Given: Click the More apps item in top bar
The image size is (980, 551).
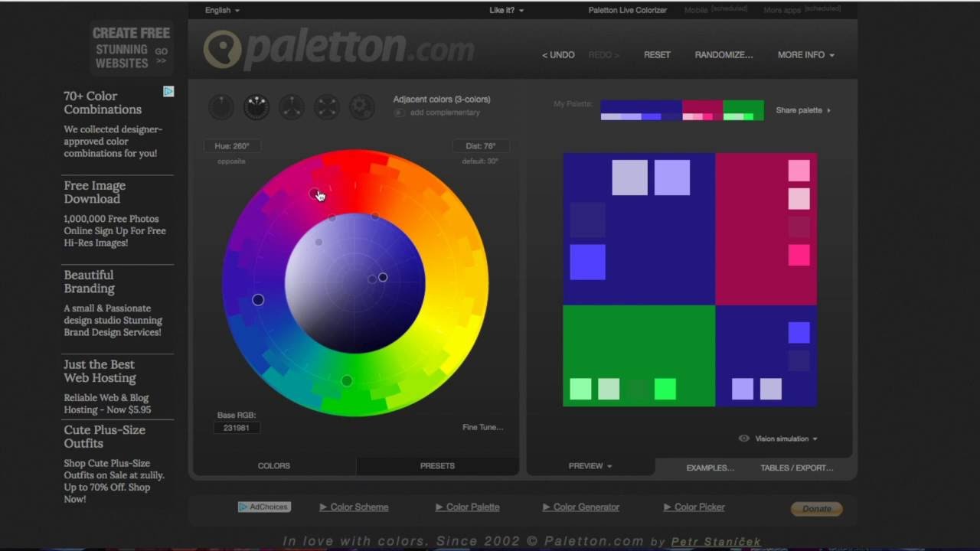Looking at the screenshot, I should pos(782,10).
